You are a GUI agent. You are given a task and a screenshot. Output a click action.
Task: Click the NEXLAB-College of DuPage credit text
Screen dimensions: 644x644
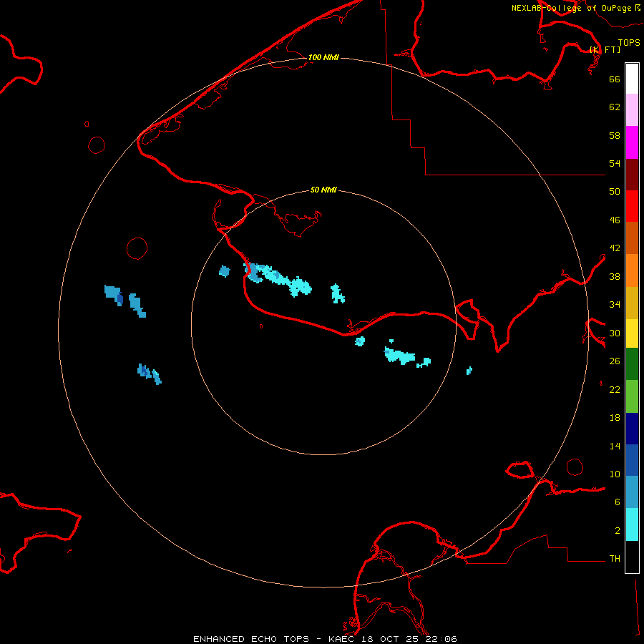pyautogui.click(x=572, y=8)
